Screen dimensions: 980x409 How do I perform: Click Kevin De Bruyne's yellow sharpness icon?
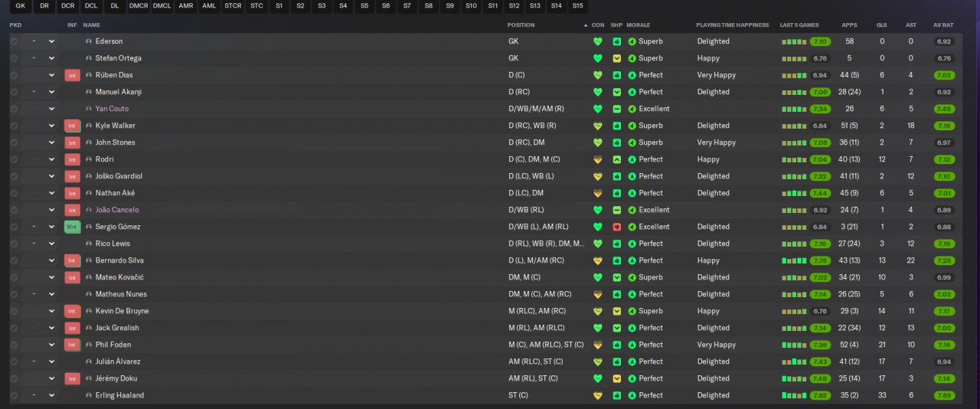point(617,311)
